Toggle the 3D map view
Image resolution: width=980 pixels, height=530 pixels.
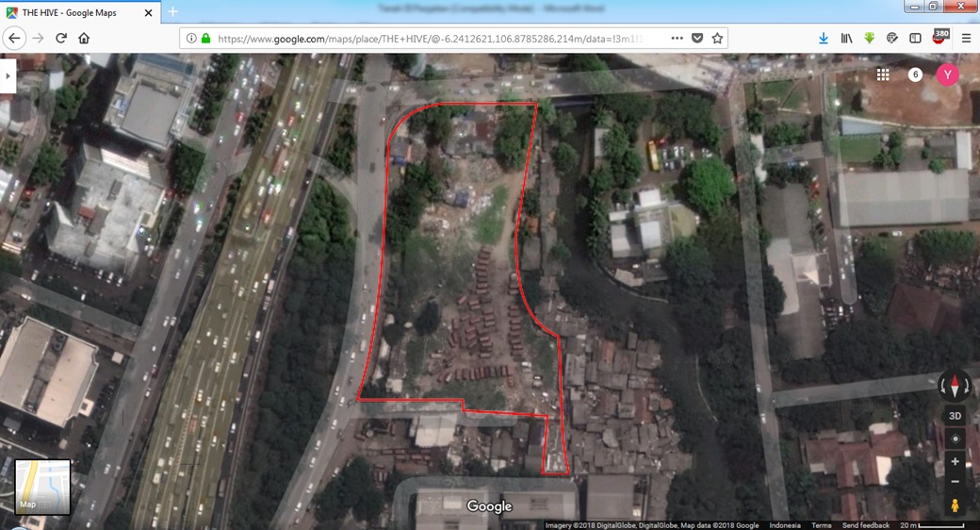coord(955,416)
